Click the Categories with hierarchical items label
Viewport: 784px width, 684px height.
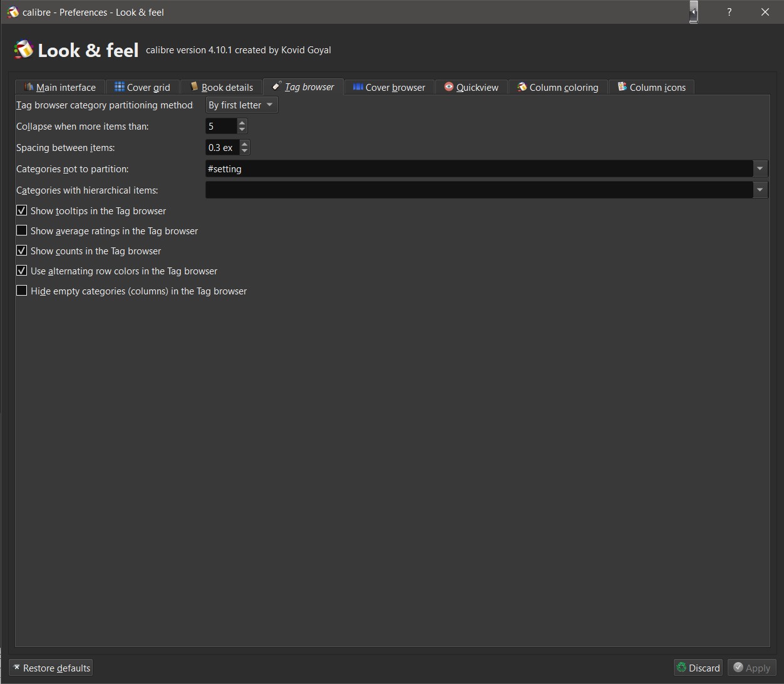tap(87, 190)
